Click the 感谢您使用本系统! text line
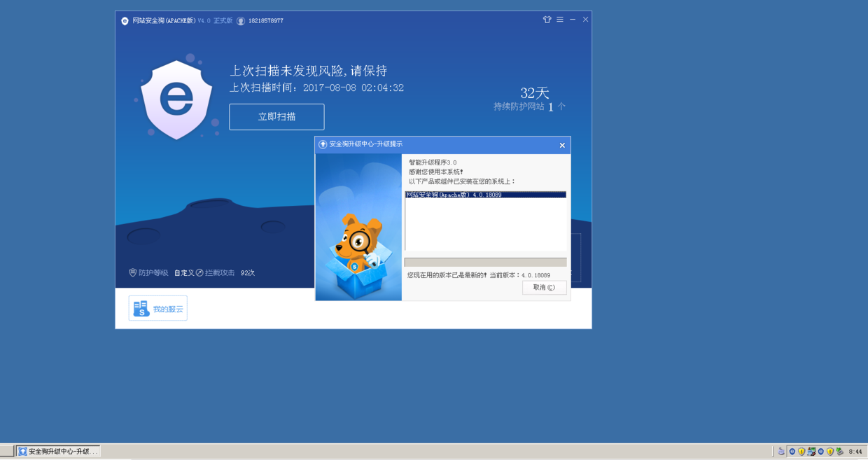This screenshot has width=868, height=460. click(x=436, y=172)
